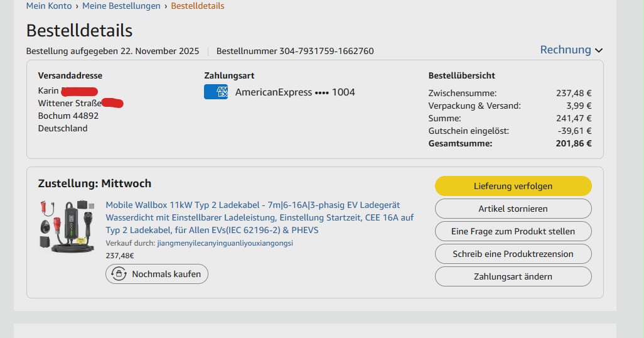Click the chevron arrow beside Rechnung
The height and width of the screenshot is (338, 644).
[x=599, y=50]
